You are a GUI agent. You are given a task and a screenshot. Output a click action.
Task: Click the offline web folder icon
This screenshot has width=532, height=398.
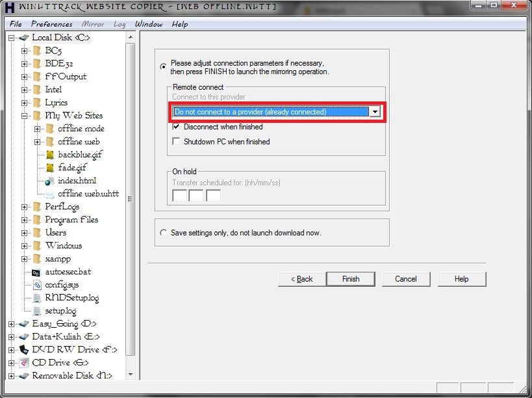pos(50,142)
